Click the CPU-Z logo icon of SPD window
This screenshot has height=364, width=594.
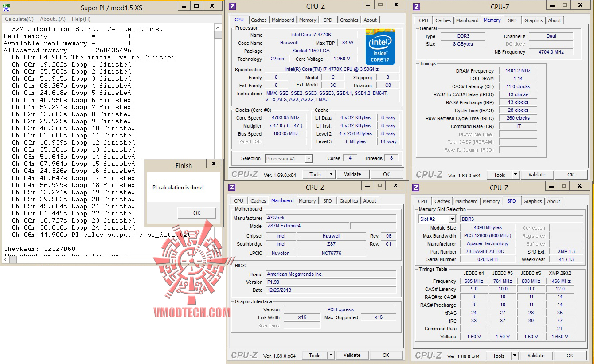tap(416, 188)
